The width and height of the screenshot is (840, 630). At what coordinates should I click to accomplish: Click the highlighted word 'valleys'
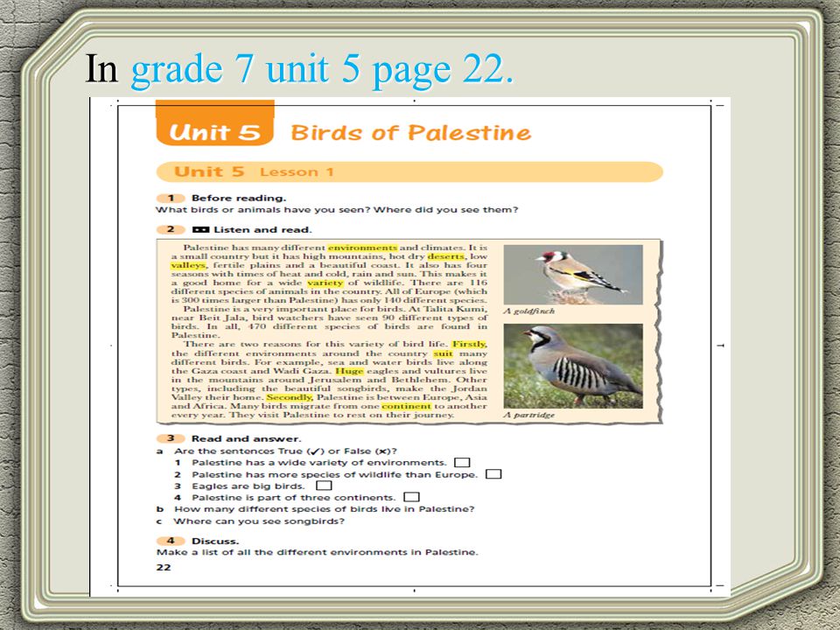[189, 265]
